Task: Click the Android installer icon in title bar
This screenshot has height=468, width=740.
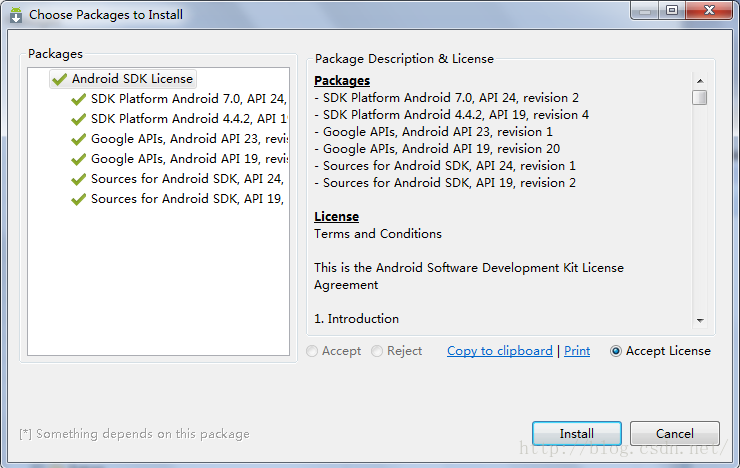Action: click(x=16, y=15)
